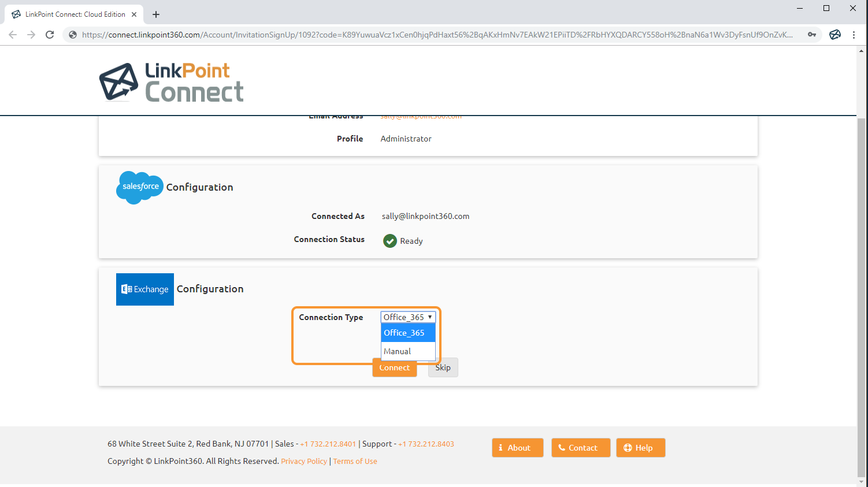The height and width of the screenshot is (487, 868).
Task: Click the Exchange logo tile
Action: coord(145,289)
